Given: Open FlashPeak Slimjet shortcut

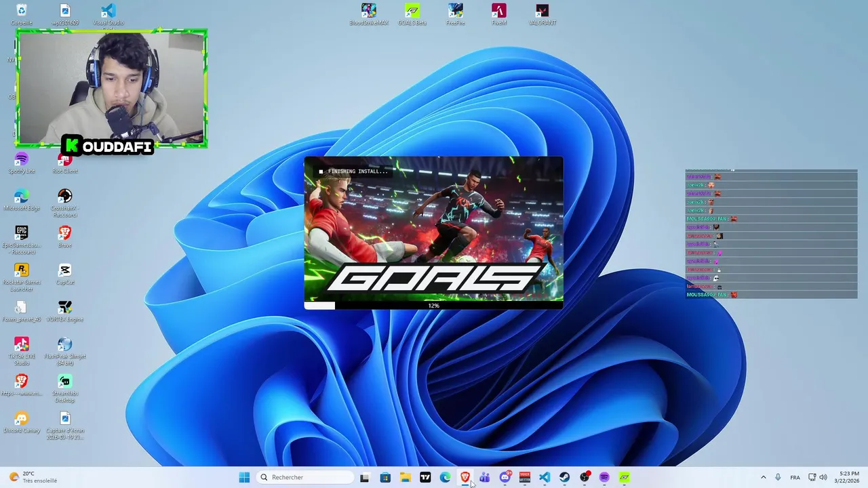Looking at the screenshot, I should [65, 352].
